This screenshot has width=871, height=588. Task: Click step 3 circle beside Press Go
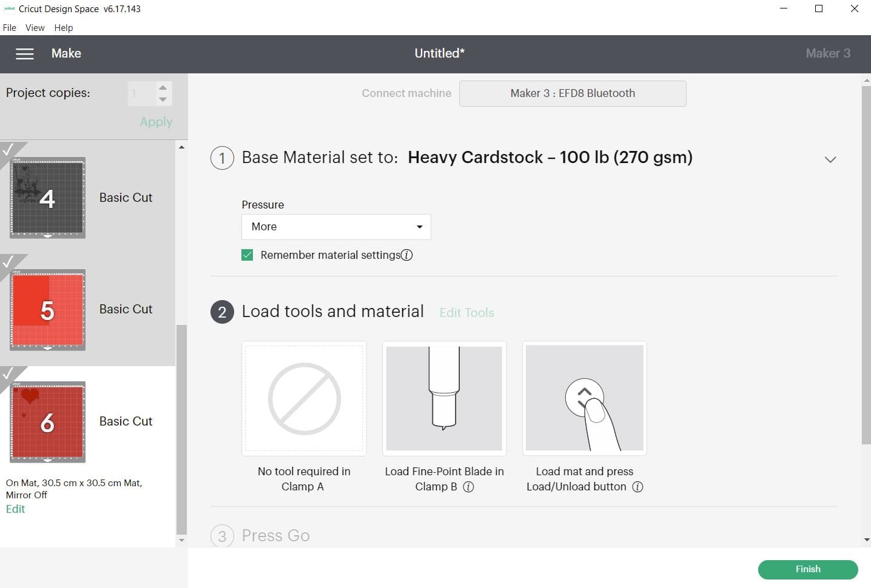pyautogui.click(x=222, y=536)
